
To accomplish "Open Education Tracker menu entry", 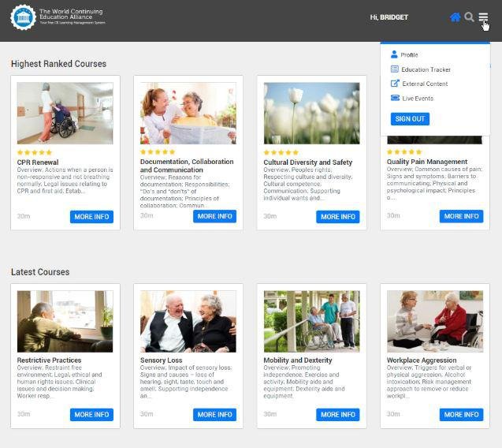I will click(x=426, y=69).
